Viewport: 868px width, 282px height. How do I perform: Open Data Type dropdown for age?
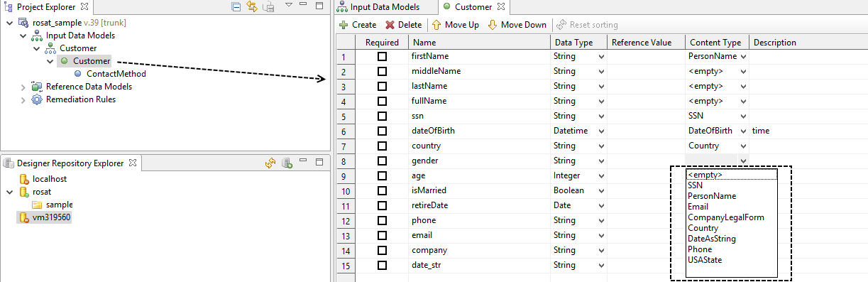[601, 175]
